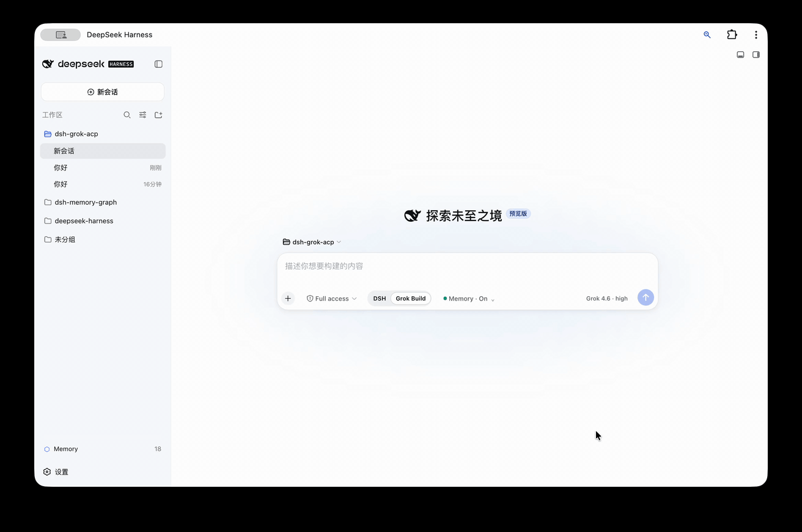This screenshot has height=532, width=802.
Task: Switch to the DSH engine
Action: 380,299
